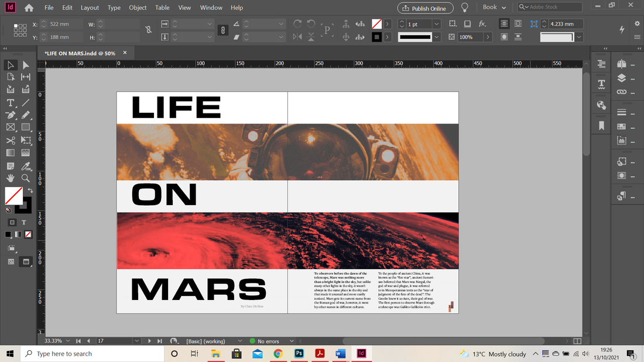Expand the Tools panel with double arrows
This screenshot has width=644, height=362.
(x=5, y=49)
